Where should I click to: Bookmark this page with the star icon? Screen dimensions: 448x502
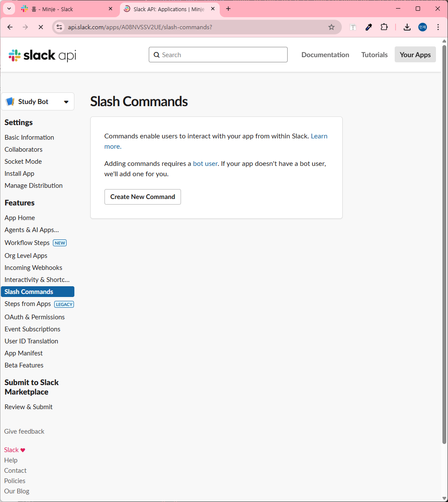point(331,27)
